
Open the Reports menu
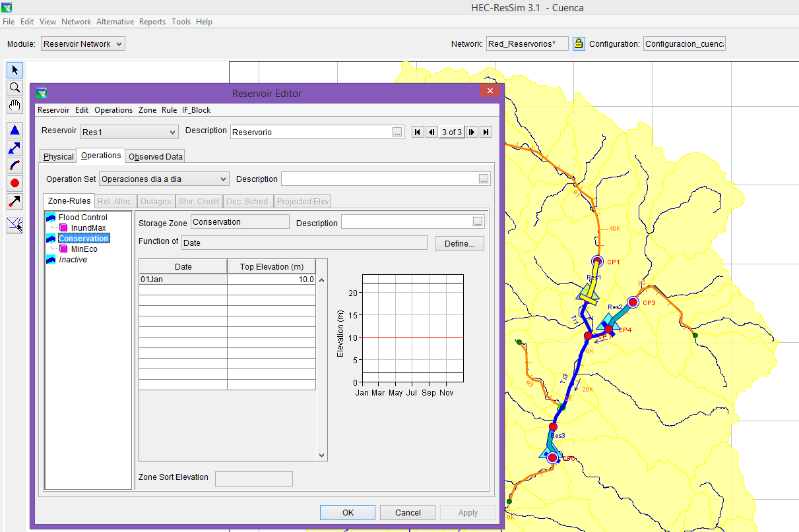tap(152, 22)
